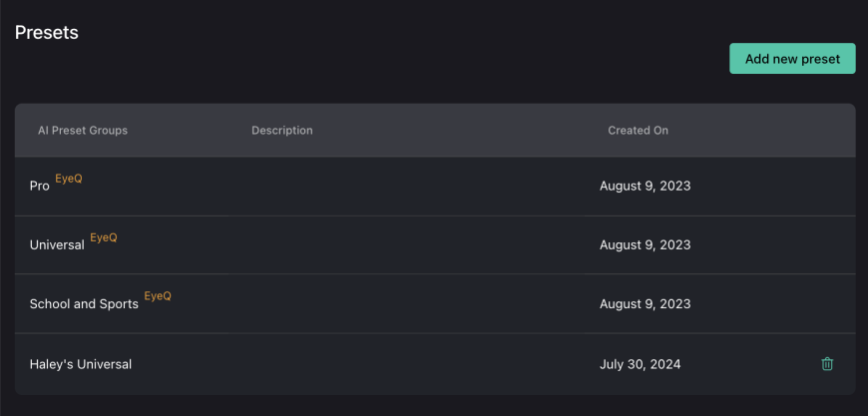Sort by the Created On column header

tap(638, 131)
